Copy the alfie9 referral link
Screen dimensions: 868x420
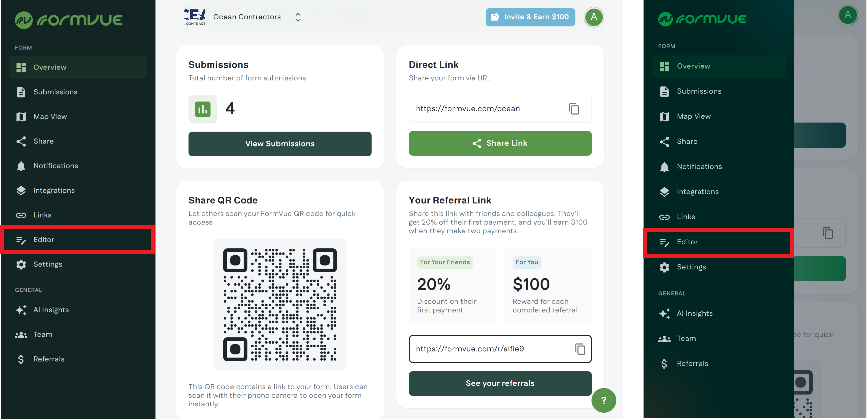click(579, 349)
